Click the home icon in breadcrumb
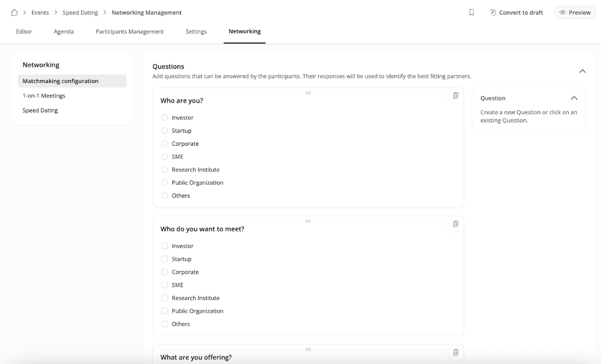 pos(15,12)
